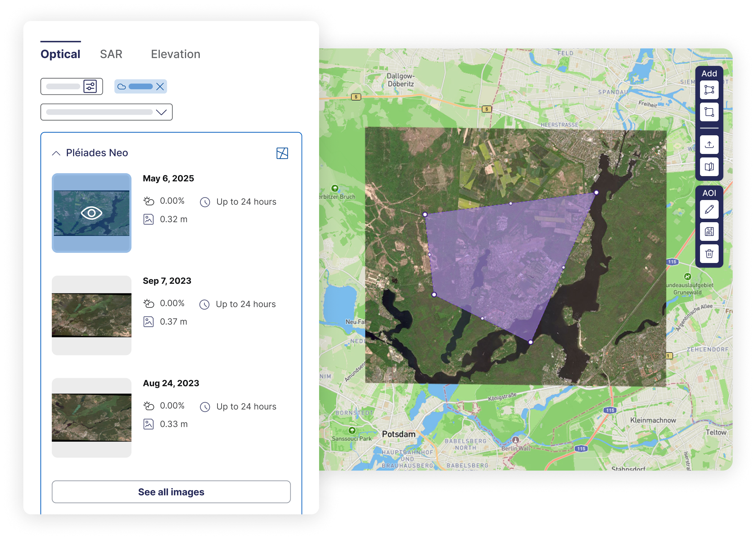Open the filter settings icon
The height and width of the screenshot is (540, 756).
[x=90, y=87]
